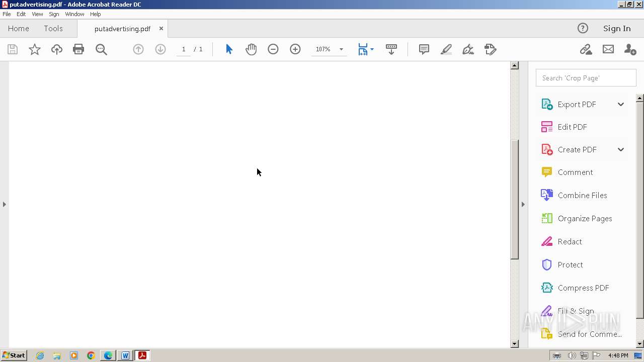The height and width of the screenshot is (362, 644).
Task: Bookmark the file with the star icon
Action: tap(34, 49)
